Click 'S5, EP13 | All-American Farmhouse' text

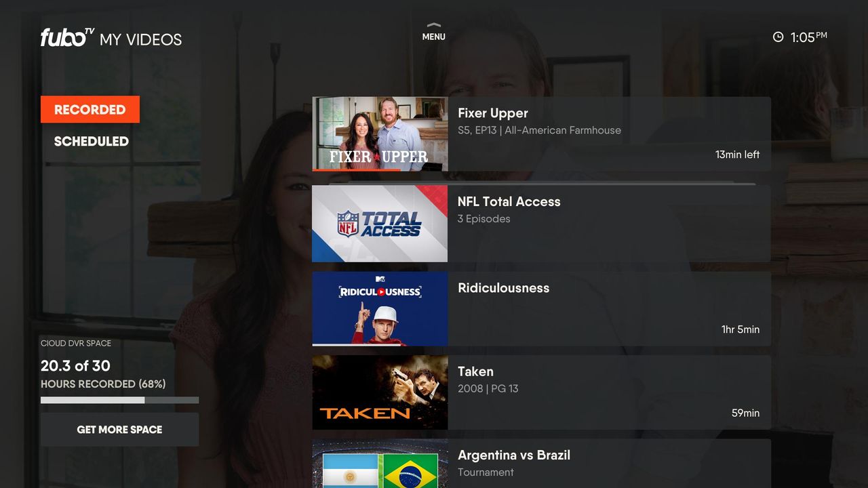point(539,130)
